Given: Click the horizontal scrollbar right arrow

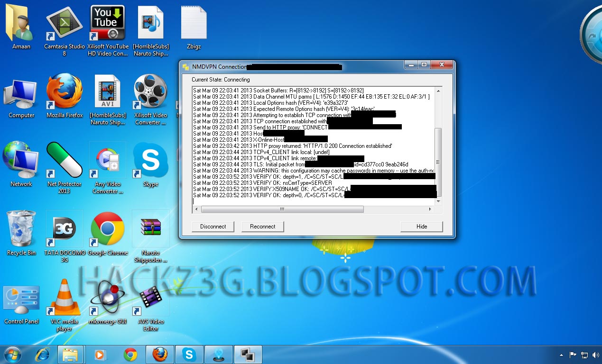Looking at the screenshot, I should click(431, 209).
